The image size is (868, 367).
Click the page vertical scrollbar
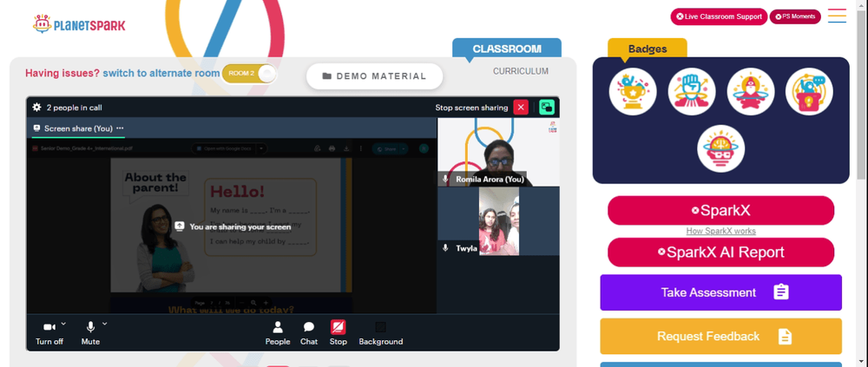(862, 94)
